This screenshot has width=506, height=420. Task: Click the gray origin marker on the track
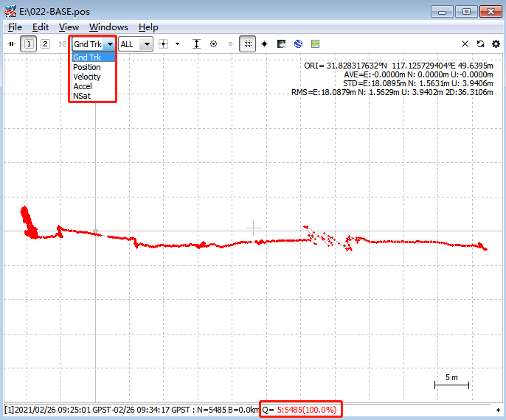(96, 231)
